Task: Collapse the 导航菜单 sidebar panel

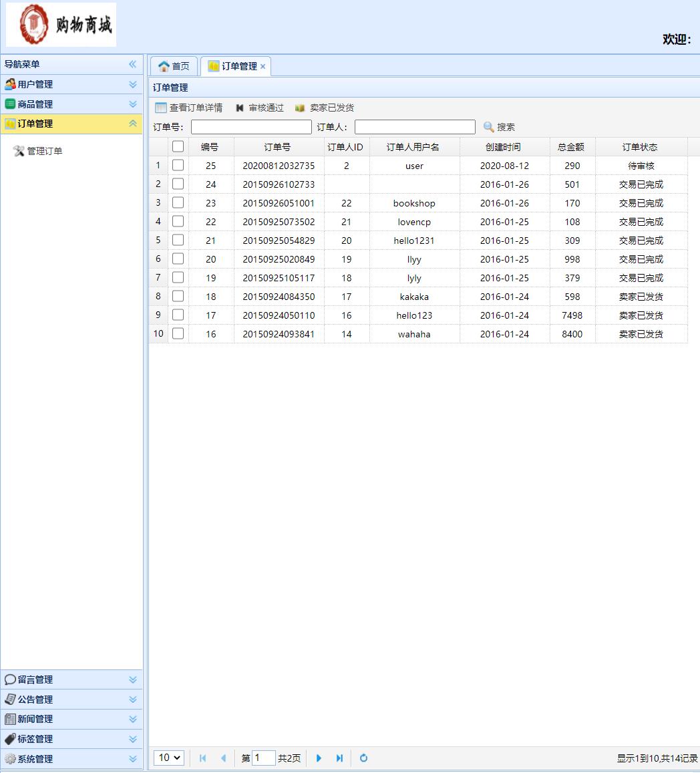Action: pyautogui.click(x=132, y=64)
